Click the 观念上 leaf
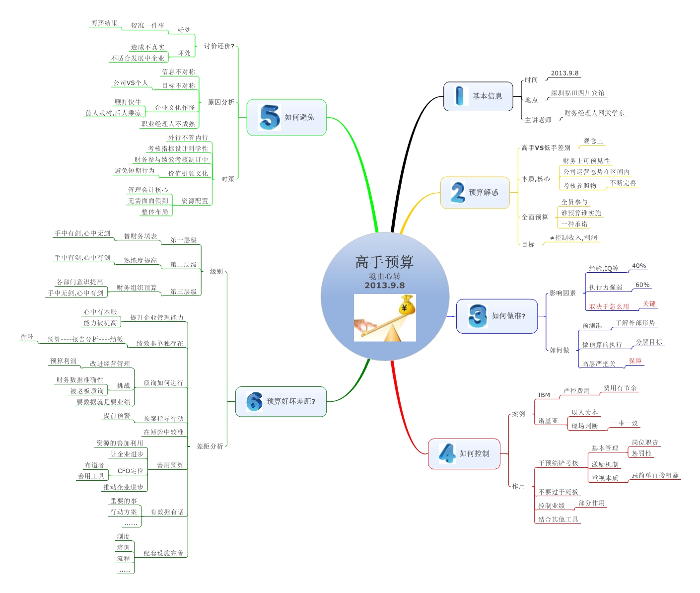The width and height of the screenshot is (700, 593). point(593,141)
